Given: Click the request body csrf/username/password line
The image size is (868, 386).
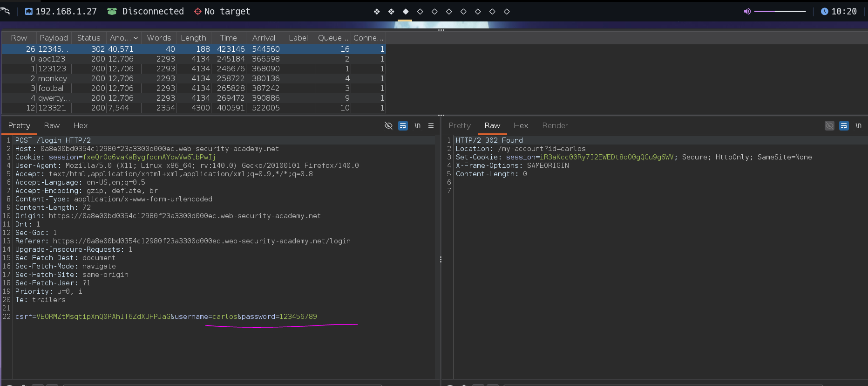Looking at the screenshot, I should (x=166, y=317).
